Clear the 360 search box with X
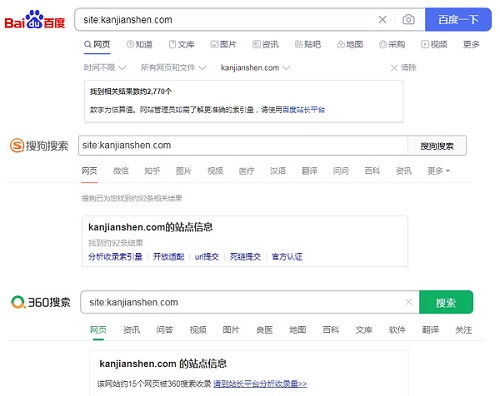The image size is (500, 396). click(408, 302)
